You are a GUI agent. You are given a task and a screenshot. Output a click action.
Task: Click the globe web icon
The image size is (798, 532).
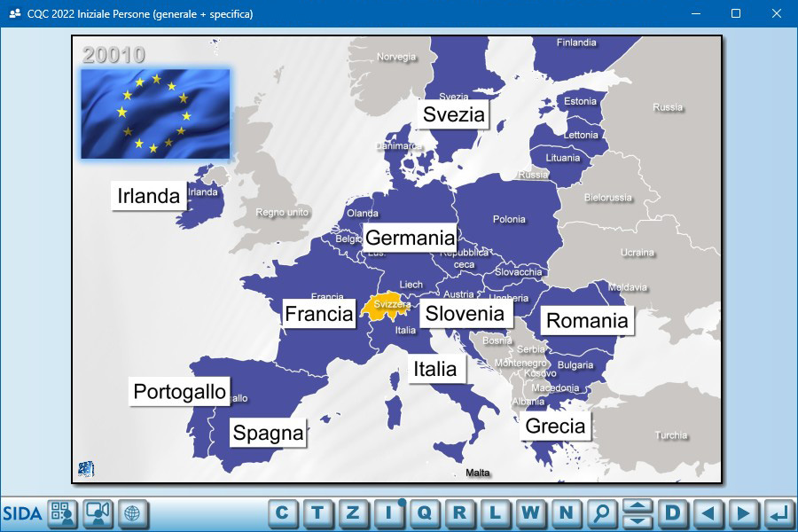click(133, 513)
